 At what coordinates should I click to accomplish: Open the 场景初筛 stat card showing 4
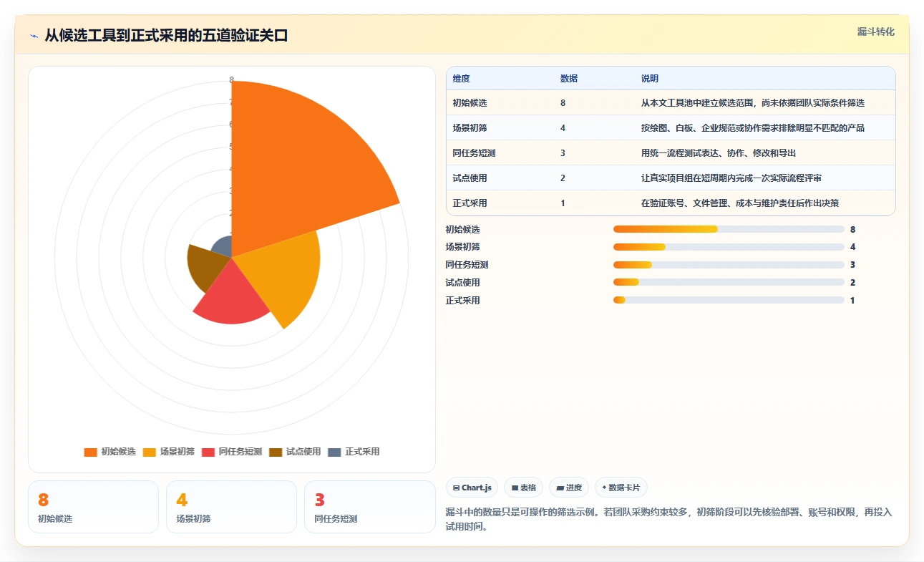pyautogui.click(x=231, y=507)
